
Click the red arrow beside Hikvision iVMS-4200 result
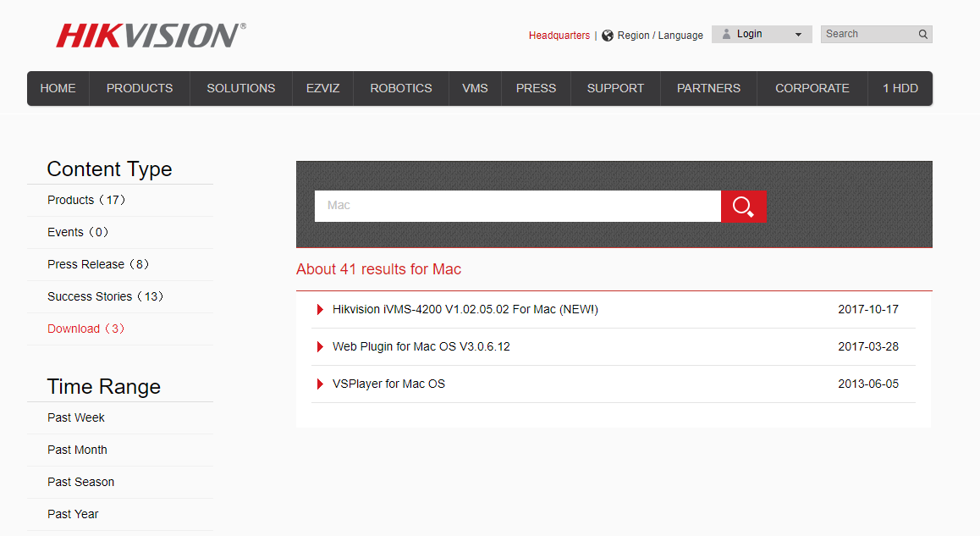click(x=320, y=309)
